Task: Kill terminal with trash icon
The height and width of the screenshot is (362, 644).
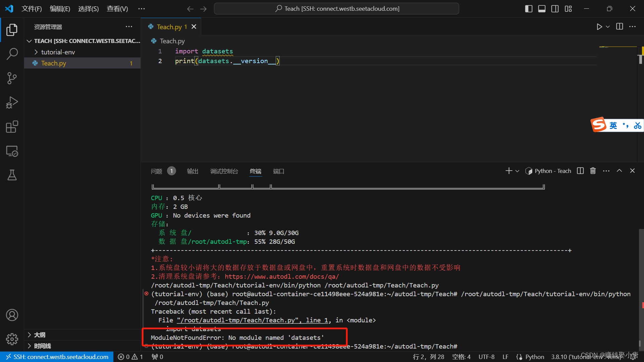Action: [x=593, y=171]
